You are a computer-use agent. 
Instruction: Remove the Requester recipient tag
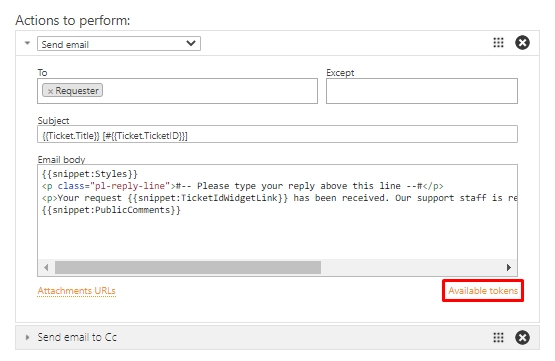pos(50,91)
